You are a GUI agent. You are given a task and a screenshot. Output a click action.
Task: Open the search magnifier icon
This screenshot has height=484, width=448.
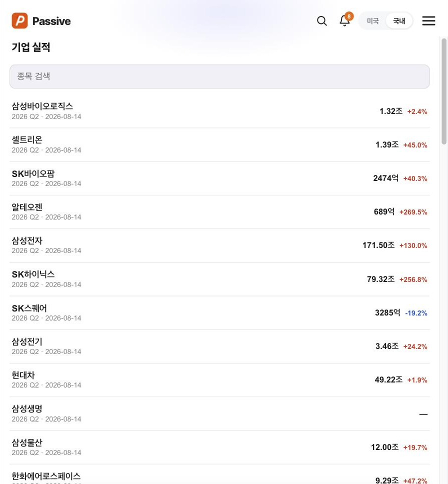point(321,21)
